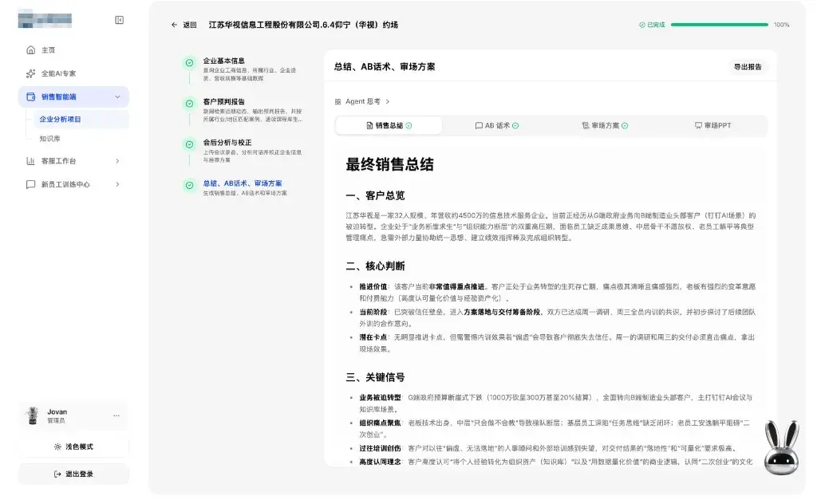Click the 管理员 role label under Jovan
The height and width of the screenshot is (504, 817).
(56, 421)
